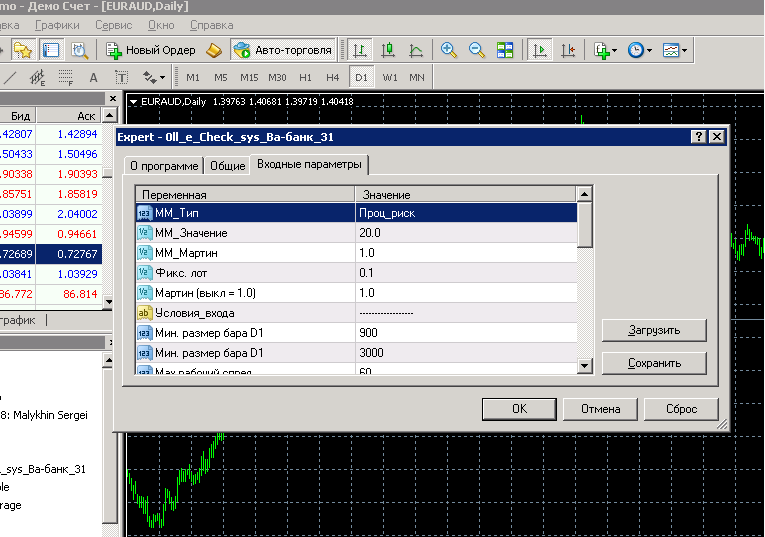765x537 pixels.
Task: Open help in the Expert dialog
Action: 699,137
